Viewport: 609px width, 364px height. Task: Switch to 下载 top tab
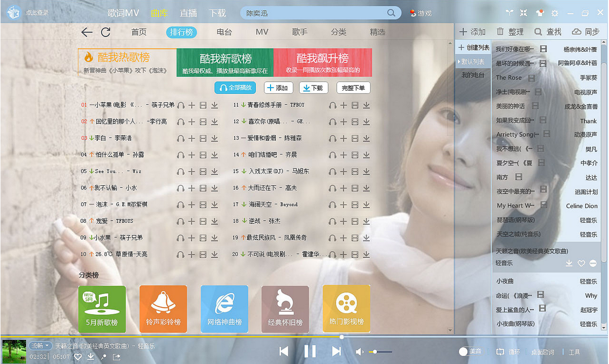[217, 13]
